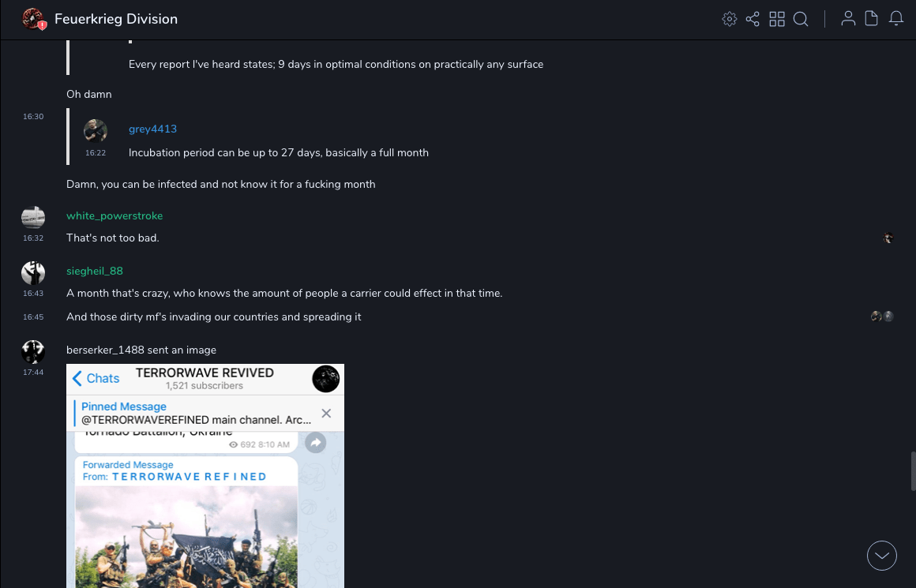916x588 pixels.
Task: Click the share room icon
Action: (753, 19)
